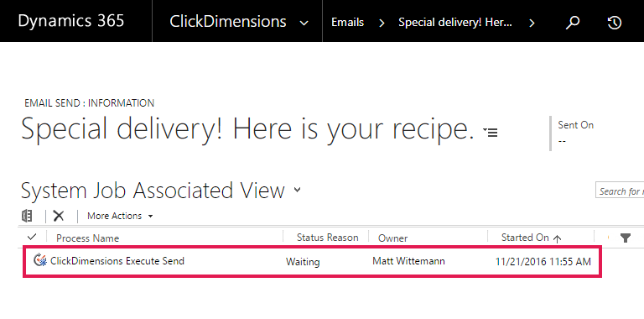The height and width of the screenshot is (319, 644).
Task: Expand the ClickDimensions navigation dropdown arrow
Action: tap(304, 23)
